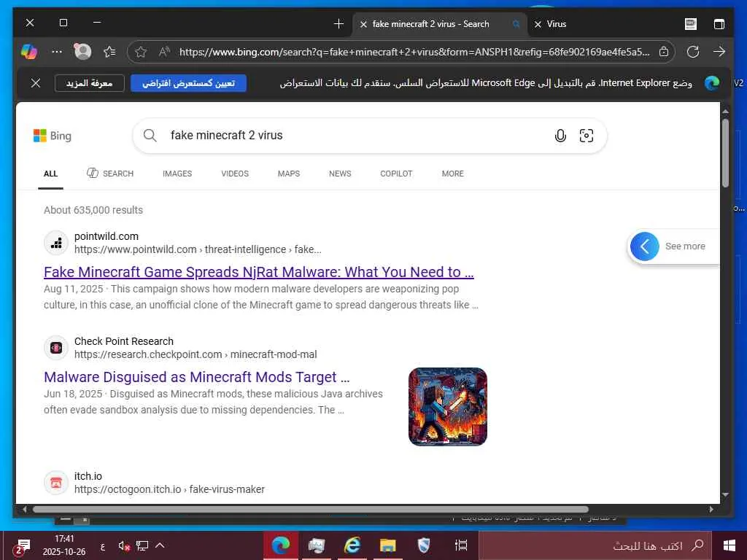Click the Bing search text field

coord(357,135)
